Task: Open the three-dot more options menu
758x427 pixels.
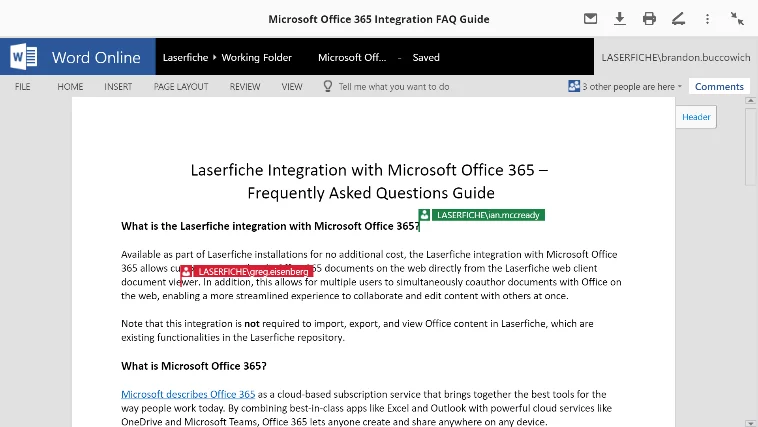Action: [707, 19]
